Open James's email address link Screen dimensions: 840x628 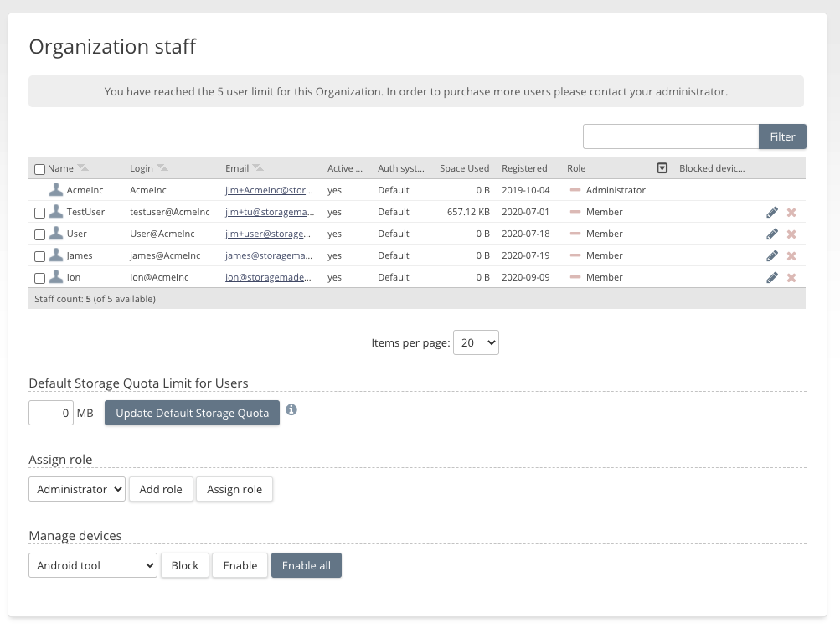(x=269, y=256)
